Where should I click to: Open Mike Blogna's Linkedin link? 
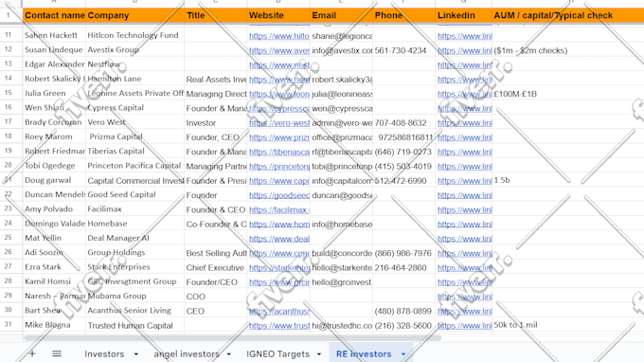(464, 325)
